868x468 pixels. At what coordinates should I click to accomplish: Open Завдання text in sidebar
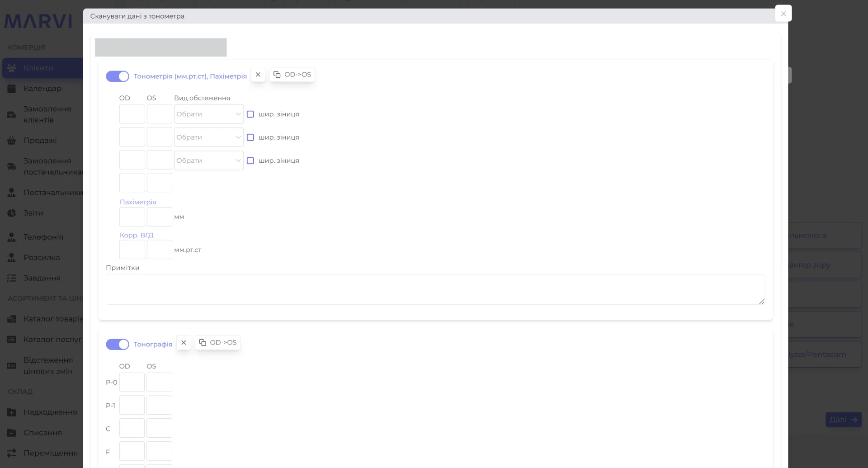click(x=42, y=278)
